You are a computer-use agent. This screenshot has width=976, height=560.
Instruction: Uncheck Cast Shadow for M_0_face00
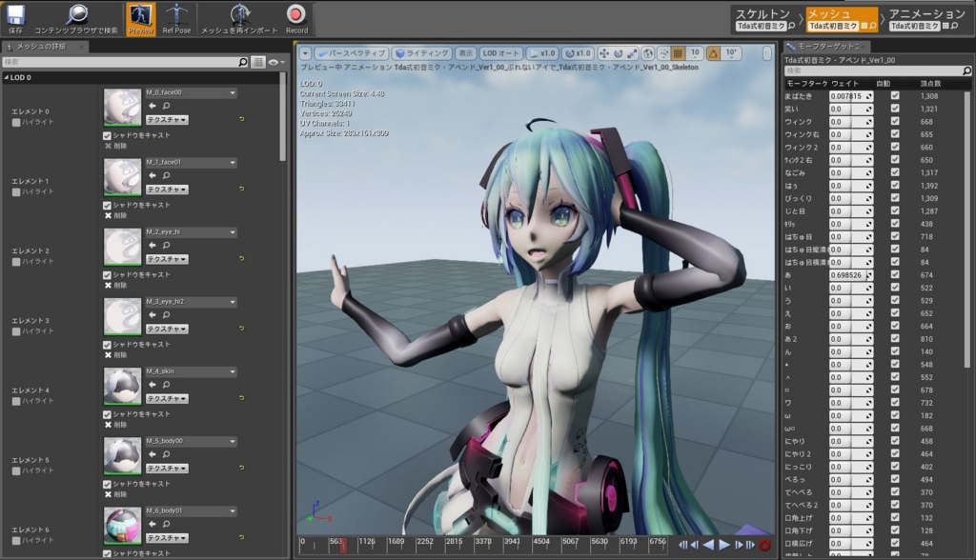click(107, 135)
